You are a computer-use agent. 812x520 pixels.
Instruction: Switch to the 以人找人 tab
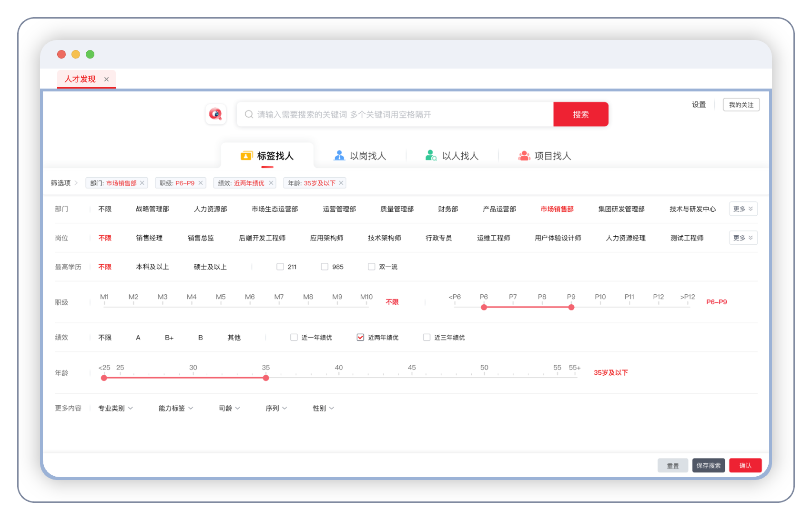(x=452, y=156)
